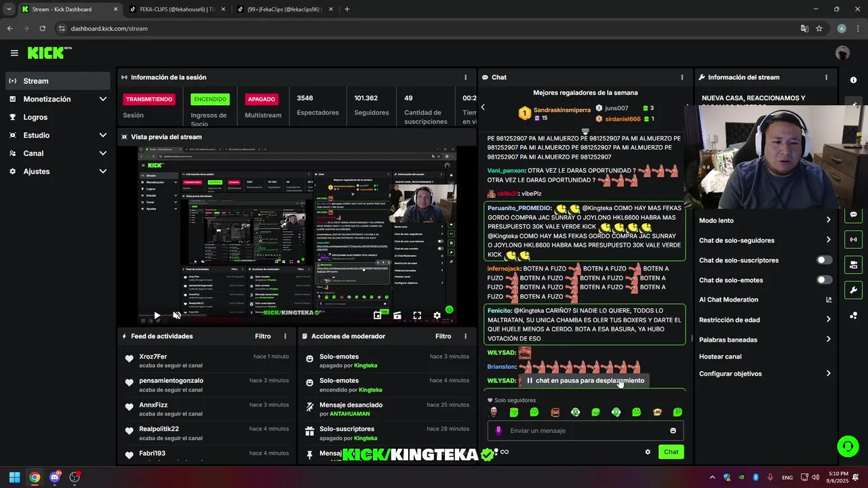
Task: Open Discord from the taskbar
Action: pos(55,477)
